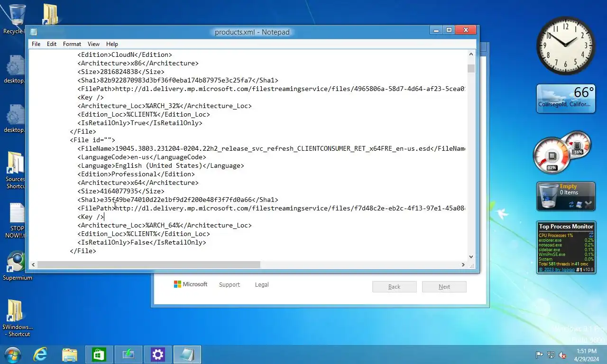Click the scroll down arrow in Notepad

(x=471, y=257)
